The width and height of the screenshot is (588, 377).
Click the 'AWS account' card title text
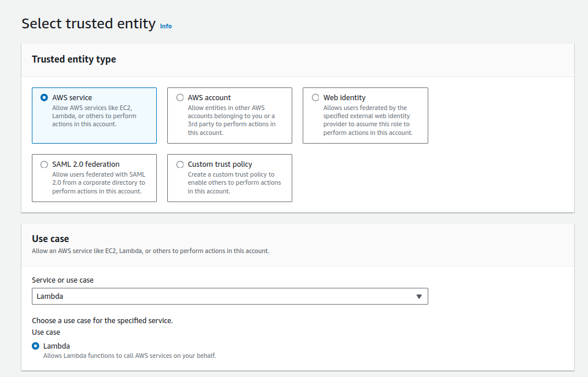pyautogui.click(x=209, y=98)
